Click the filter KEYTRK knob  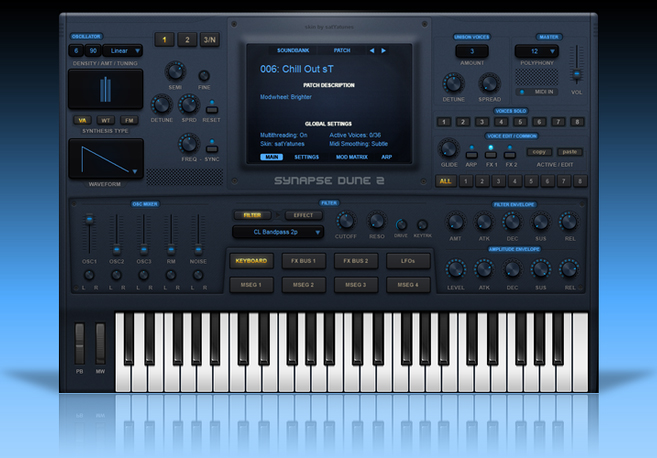(x=422, y=225)
